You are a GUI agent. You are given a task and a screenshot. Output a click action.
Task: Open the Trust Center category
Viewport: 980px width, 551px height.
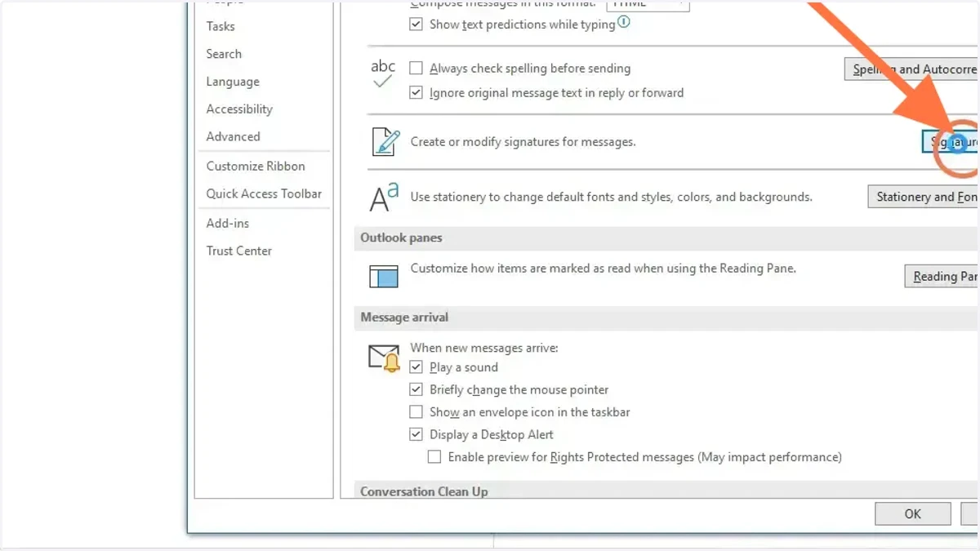239,251
